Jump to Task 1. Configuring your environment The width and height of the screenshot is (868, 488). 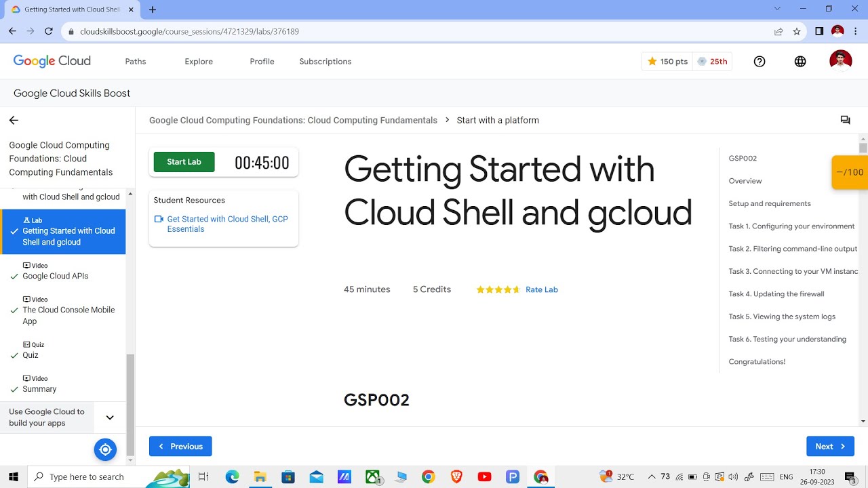[791, 226]
